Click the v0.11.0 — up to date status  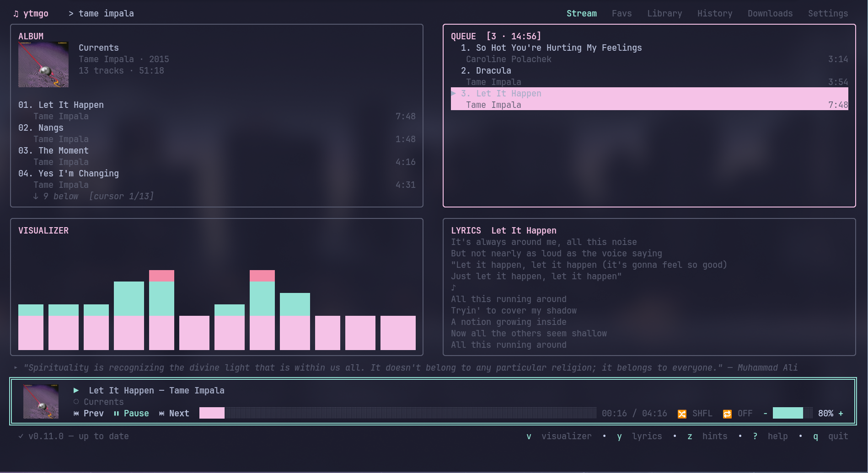(x=79, y=436)
